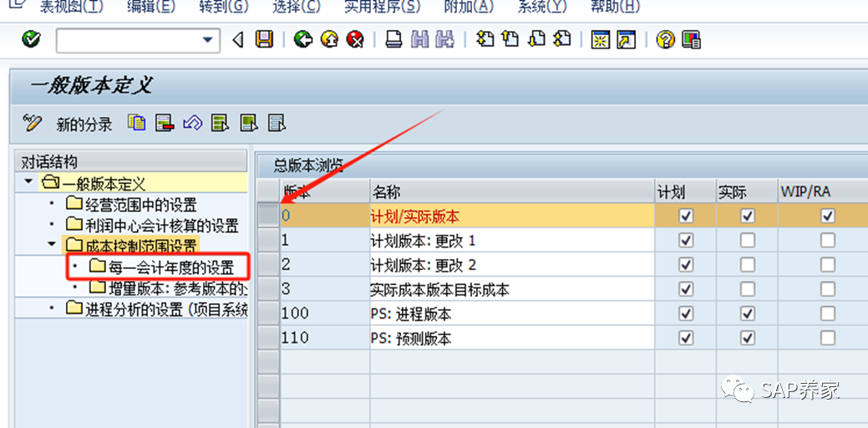This screenshot has width=868, height=428.
Task: Click the Copy As icon
Action: point(136,122)
